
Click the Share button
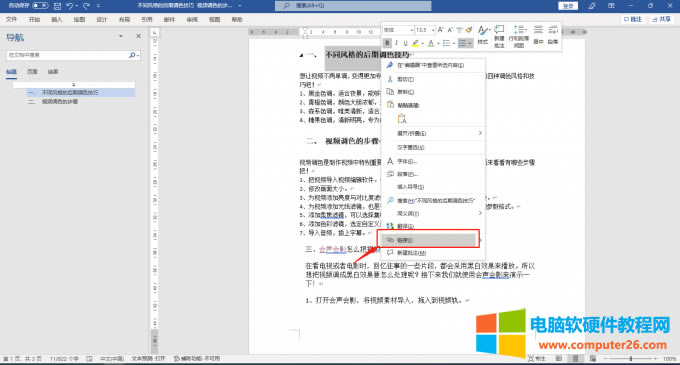tap(662, 20)
